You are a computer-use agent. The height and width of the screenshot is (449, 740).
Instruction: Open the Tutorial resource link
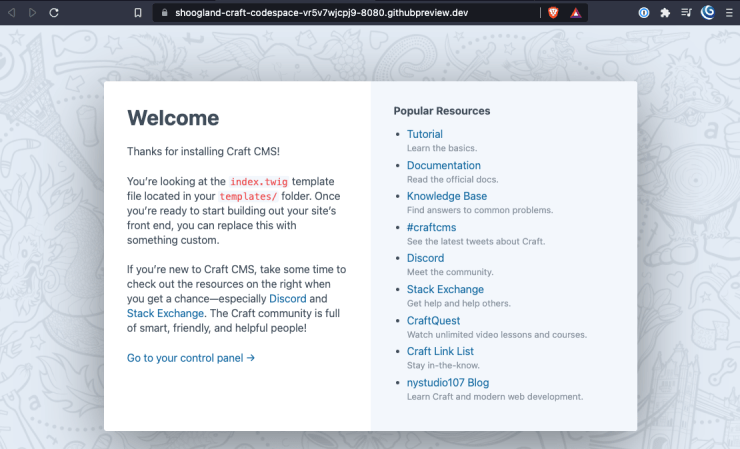(x=425, y=134)
